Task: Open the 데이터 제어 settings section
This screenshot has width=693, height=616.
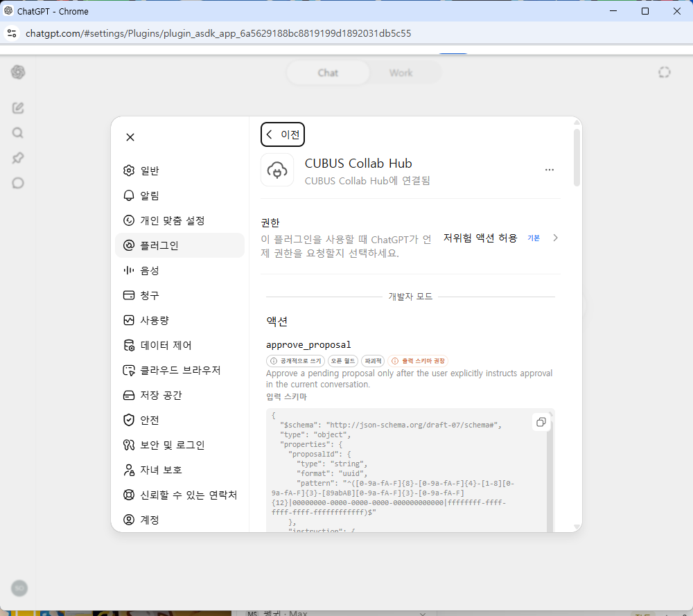Action: [179, 345]
